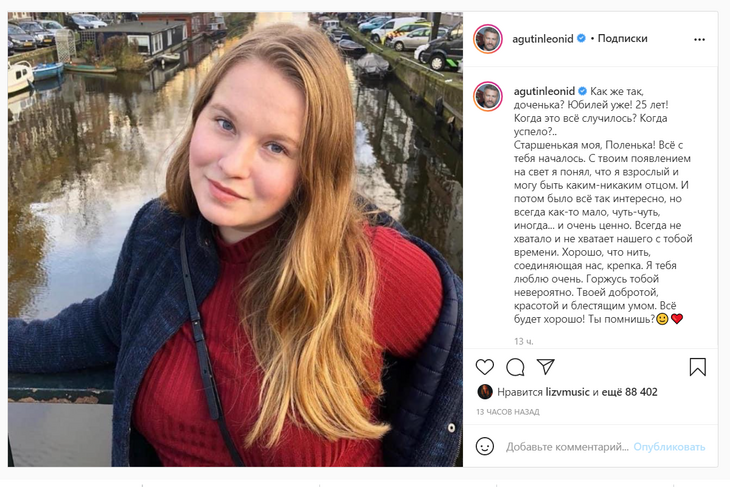Toggle the Подписки following button
The width and height of the screenshot is (730, 487).
click(x=623, y=38)
